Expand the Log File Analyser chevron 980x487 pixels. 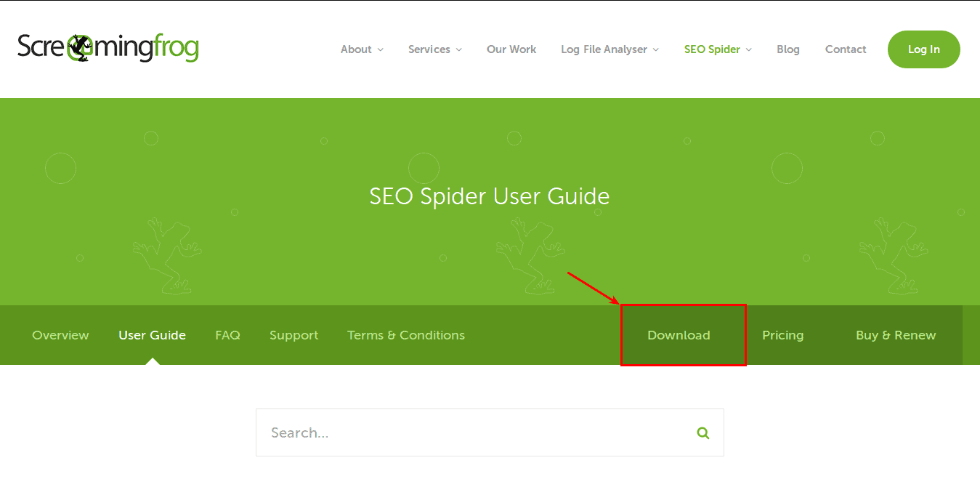click(x=655, y=49)
